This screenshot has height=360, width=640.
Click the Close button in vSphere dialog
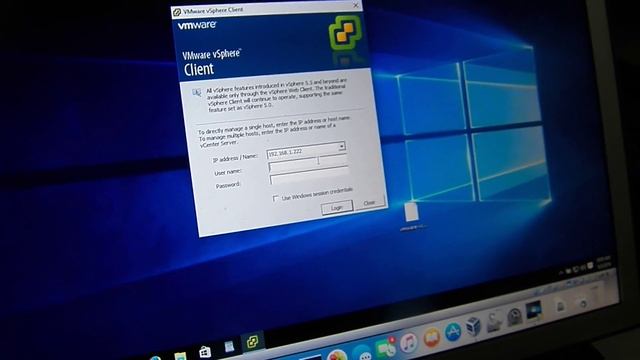tap(369, 202)
